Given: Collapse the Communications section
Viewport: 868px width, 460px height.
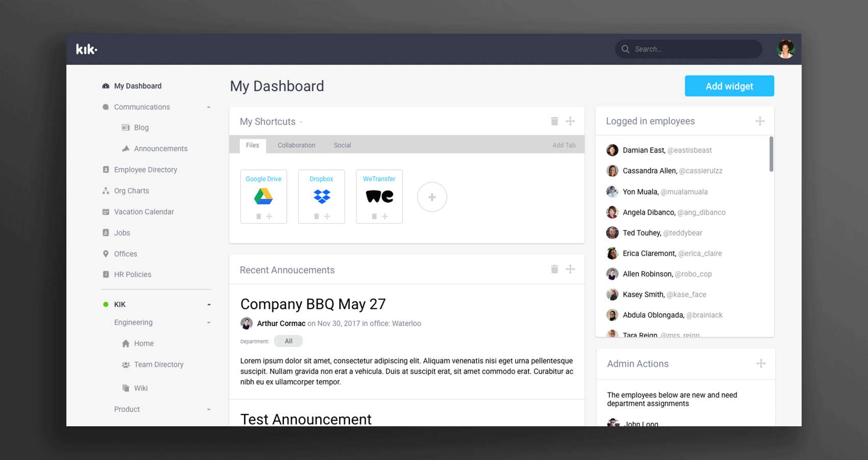Looking at the screenshot, I should point(209,107).
